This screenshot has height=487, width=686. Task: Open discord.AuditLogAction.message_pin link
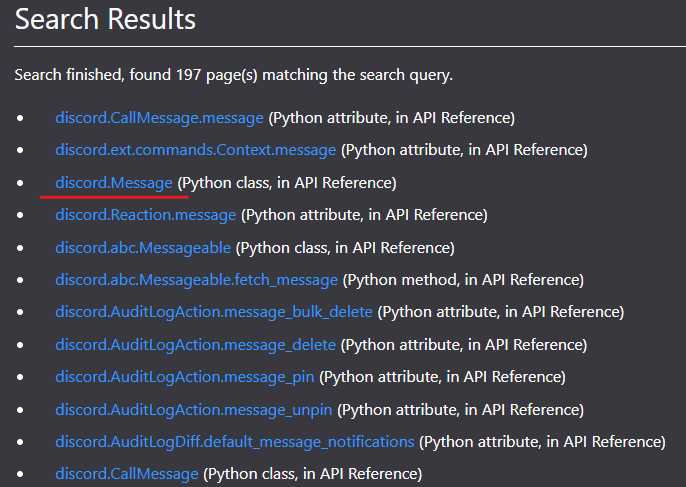(185, 377)
